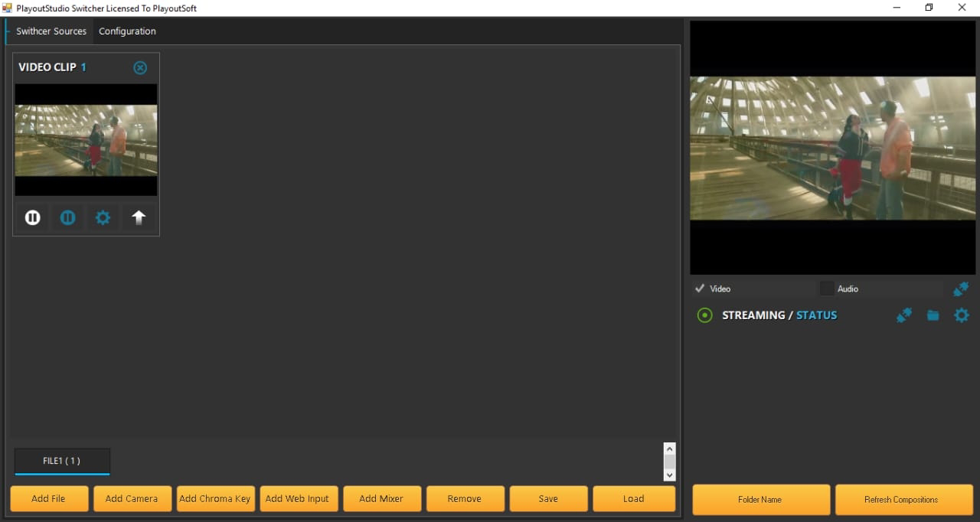Open the Configuration tab

127,31
